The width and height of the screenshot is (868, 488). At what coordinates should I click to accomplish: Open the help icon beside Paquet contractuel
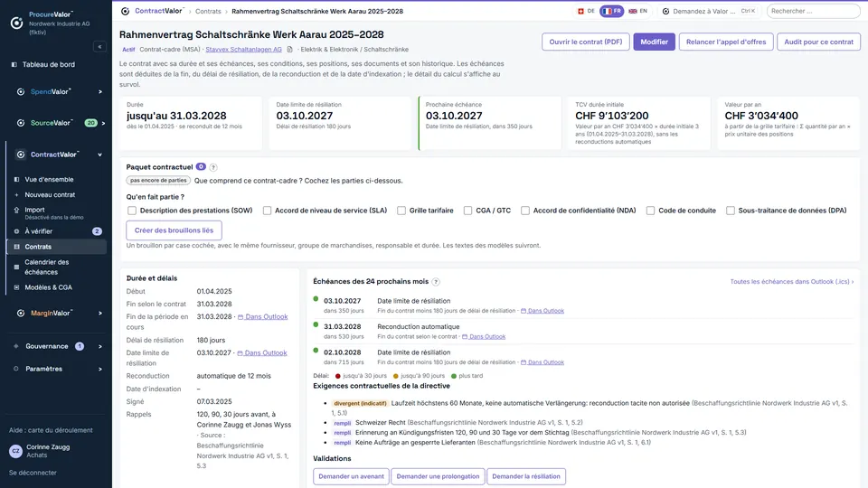[x=213, y=167]
